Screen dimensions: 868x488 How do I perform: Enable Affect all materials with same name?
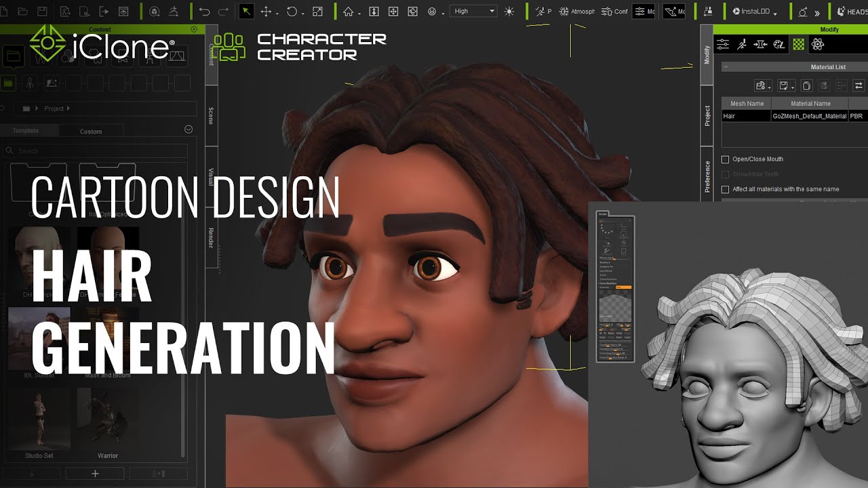pyautogui.click(x=725, y=189)
